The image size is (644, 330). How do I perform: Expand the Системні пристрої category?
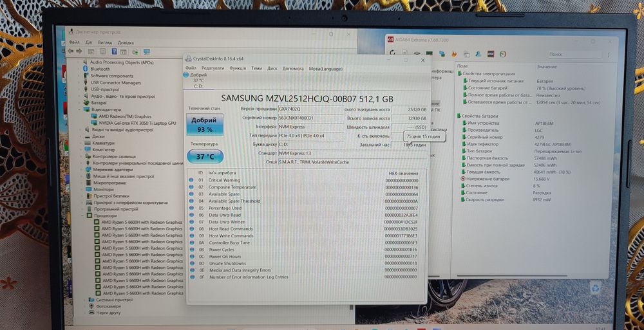tap(84, 300)
